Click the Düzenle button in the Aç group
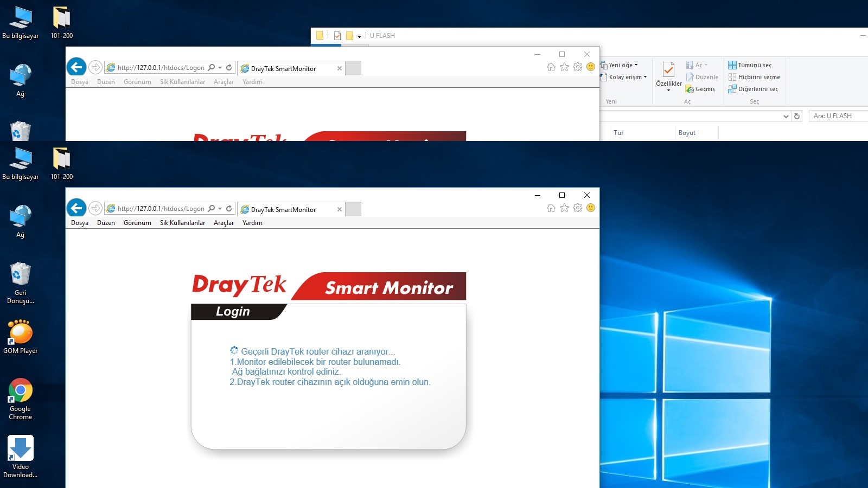Screen dimensions: 868x488 click(702, 77)
